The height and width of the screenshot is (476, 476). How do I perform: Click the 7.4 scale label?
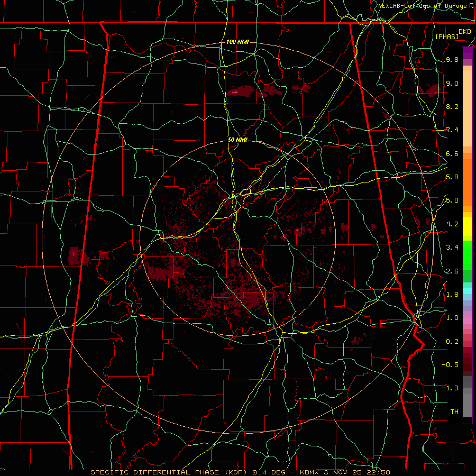click(452, 130)
